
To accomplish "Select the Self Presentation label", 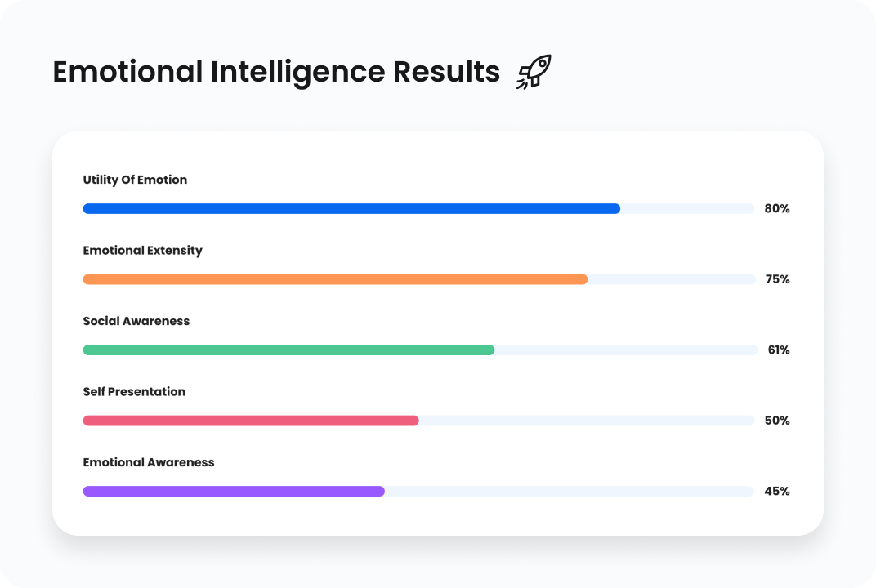I will coord(134,391).
